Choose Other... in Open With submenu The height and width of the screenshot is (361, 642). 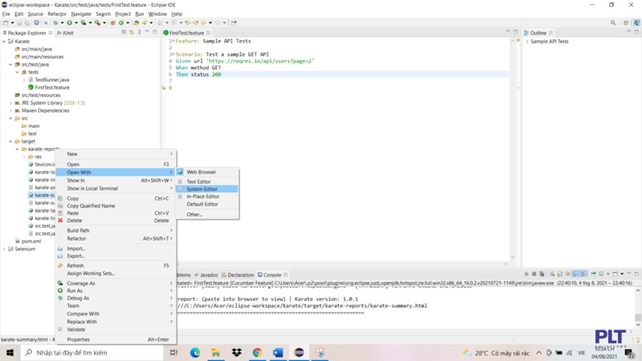pos(207,214)
